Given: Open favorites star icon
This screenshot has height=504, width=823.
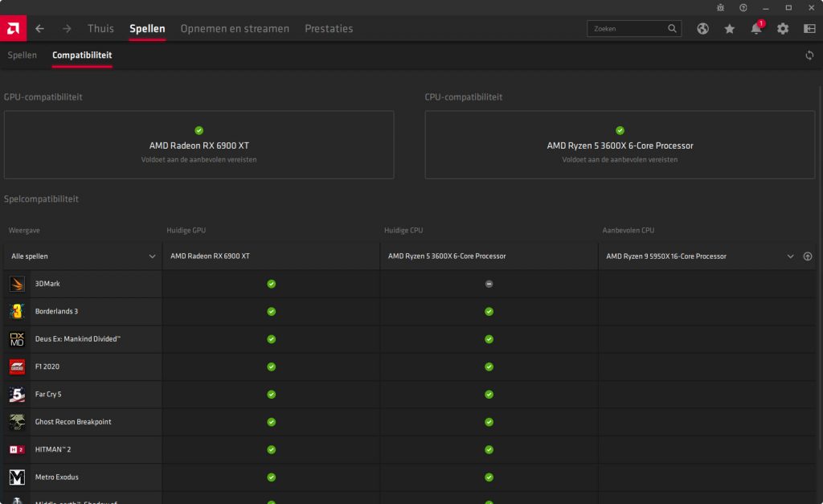Looking at the screenshot, I should tap(729, 29).
